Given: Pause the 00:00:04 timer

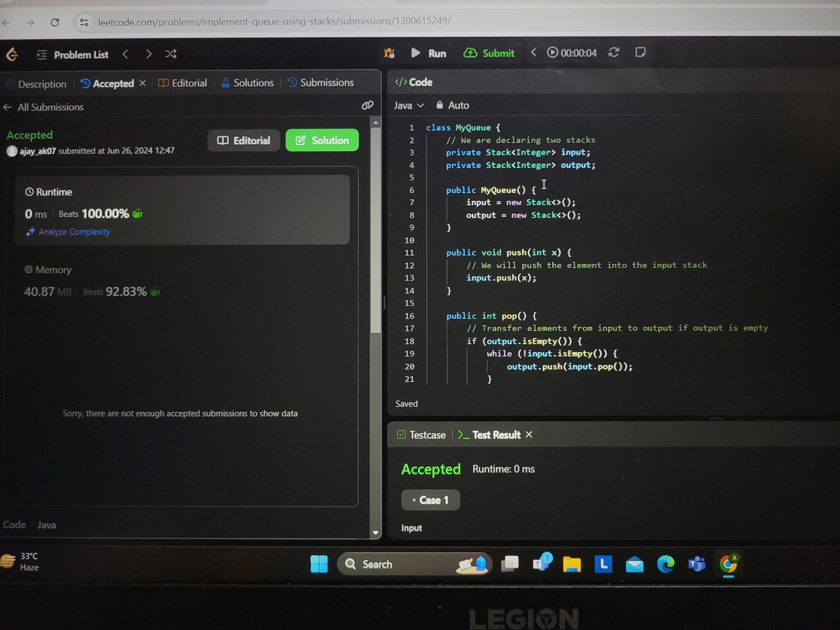Looking at the screenshot, I should [572, 52].
